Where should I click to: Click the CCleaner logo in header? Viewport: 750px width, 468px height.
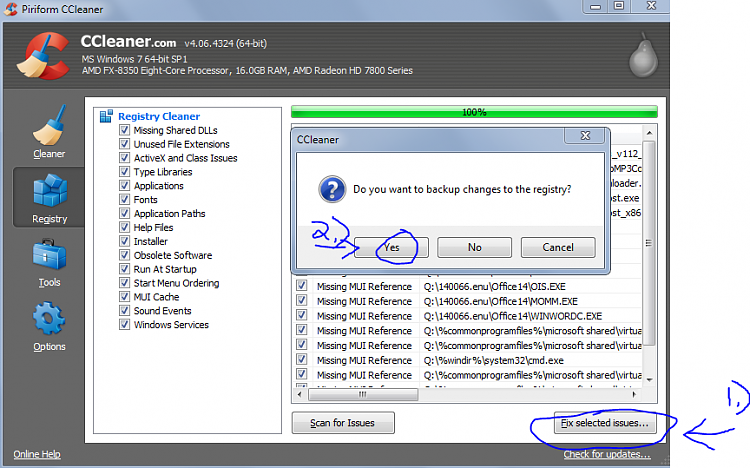[x=44, y=56]
